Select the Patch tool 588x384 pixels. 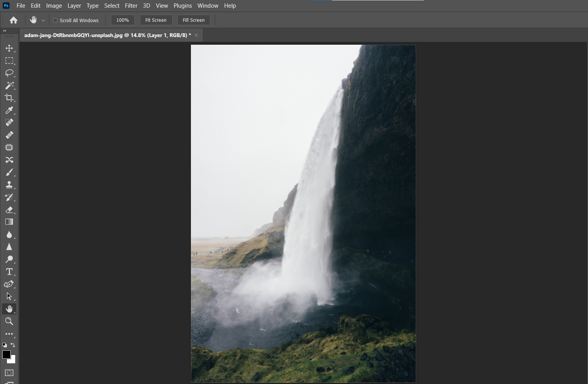(x=9, y=147)
